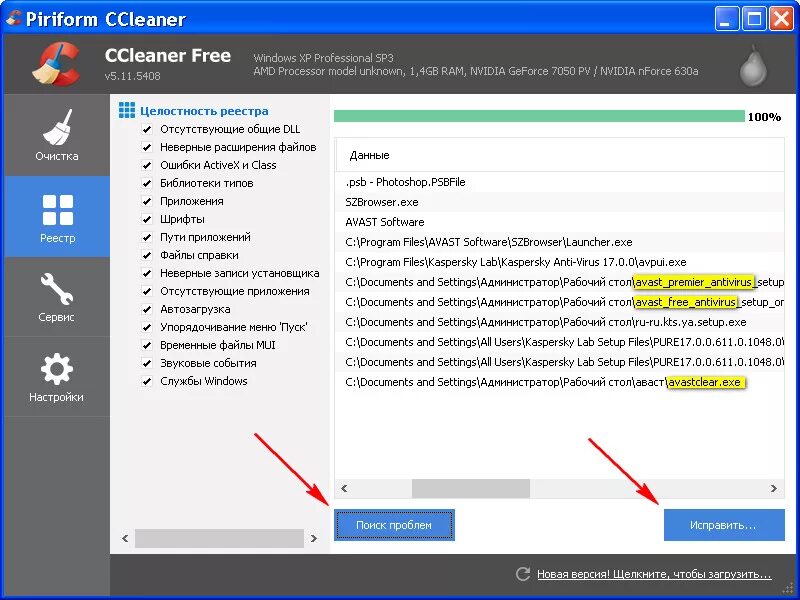
Task: Open the new version download link
Action: pos(654,574)
